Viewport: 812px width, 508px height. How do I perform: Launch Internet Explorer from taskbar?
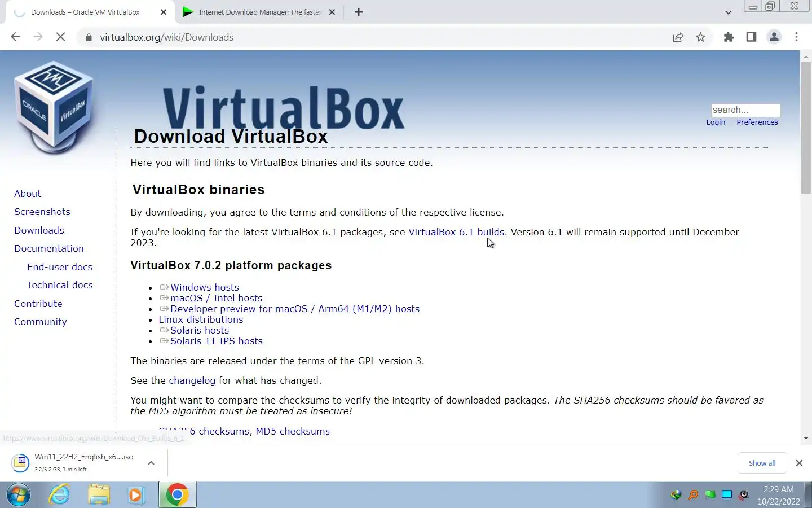click(59, 495)
